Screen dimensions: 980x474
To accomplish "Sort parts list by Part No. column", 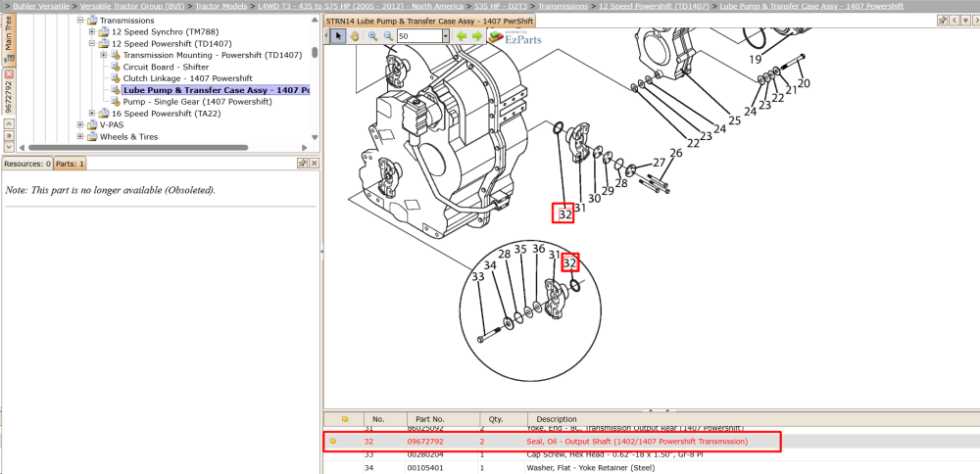I will (444, 419).
